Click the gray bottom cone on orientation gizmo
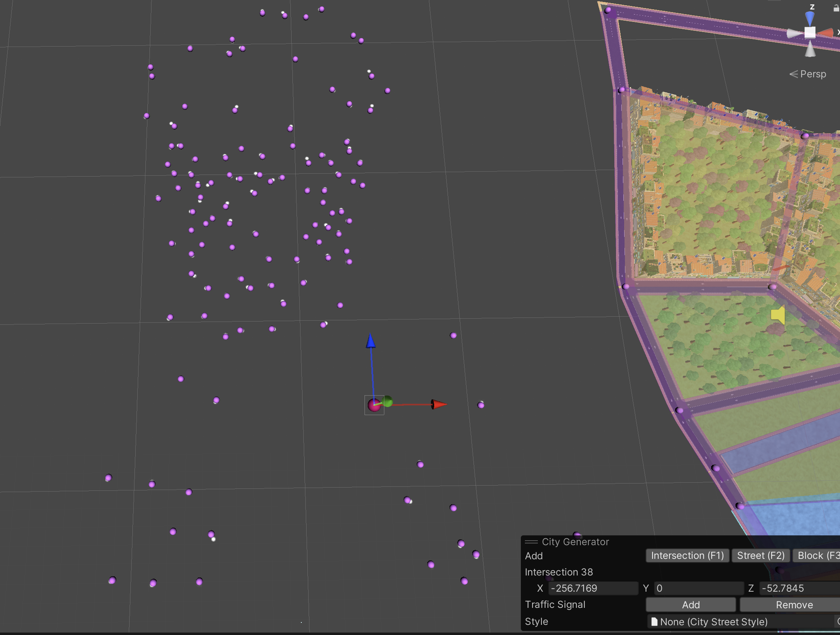The height and width of the screenshot is (635, 840). 810,49
